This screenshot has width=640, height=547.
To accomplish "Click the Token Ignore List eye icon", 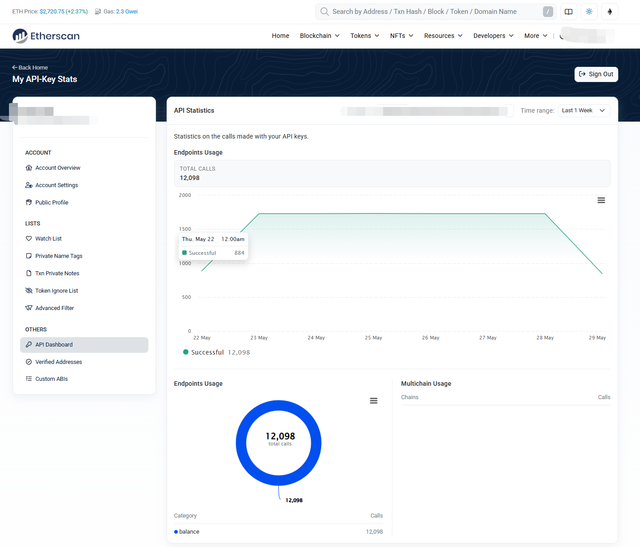I will (29, 291).
